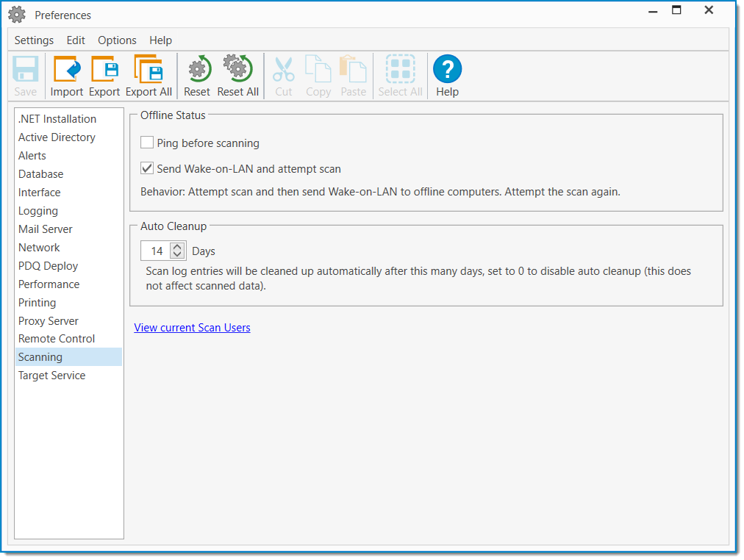Click the Cut scissors icon
The height and width of the screenshot is (560, 744).
tap(284, 69)
